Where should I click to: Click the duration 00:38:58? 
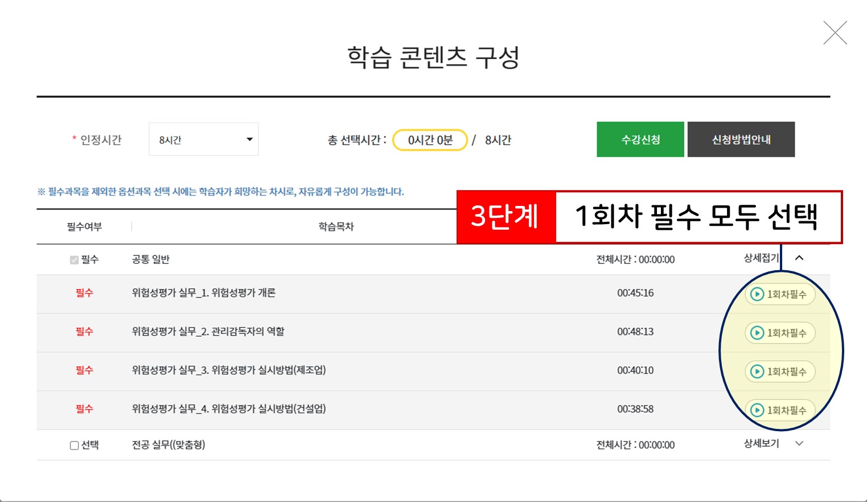(x=635, y=409)
